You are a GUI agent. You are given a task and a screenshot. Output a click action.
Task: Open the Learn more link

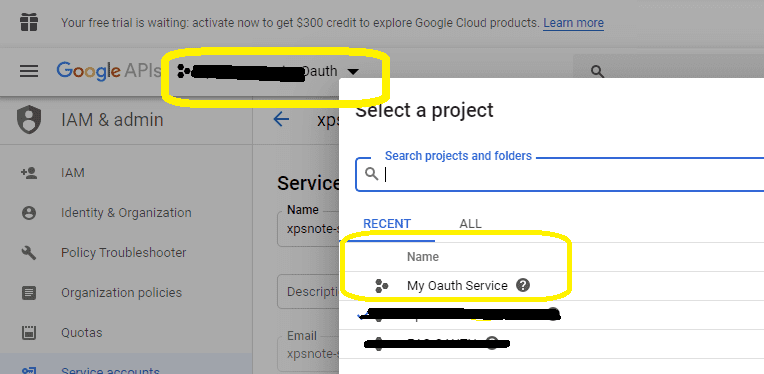click(573, 22)
